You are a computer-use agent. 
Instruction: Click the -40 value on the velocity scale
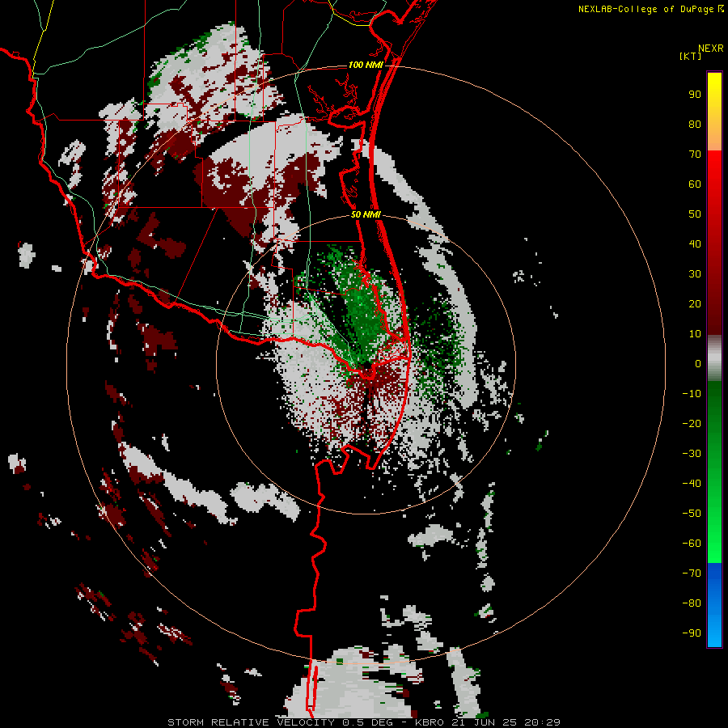point(692,484)
